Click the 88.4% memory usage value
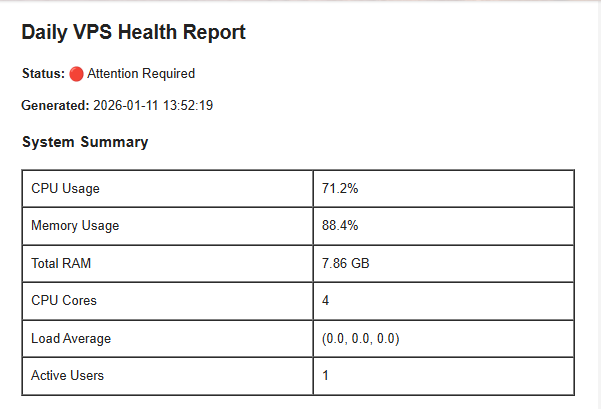Viewport: 601px width, 409px height. [341, 226]
